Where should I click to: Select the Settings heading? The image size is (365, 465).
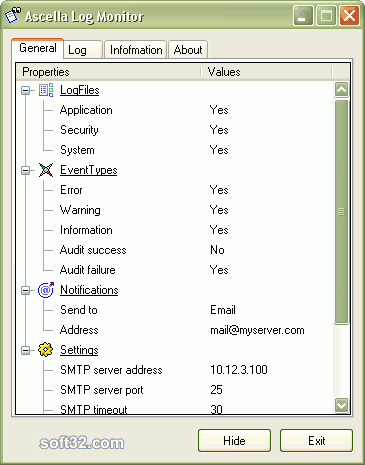(x=79, y=350)
